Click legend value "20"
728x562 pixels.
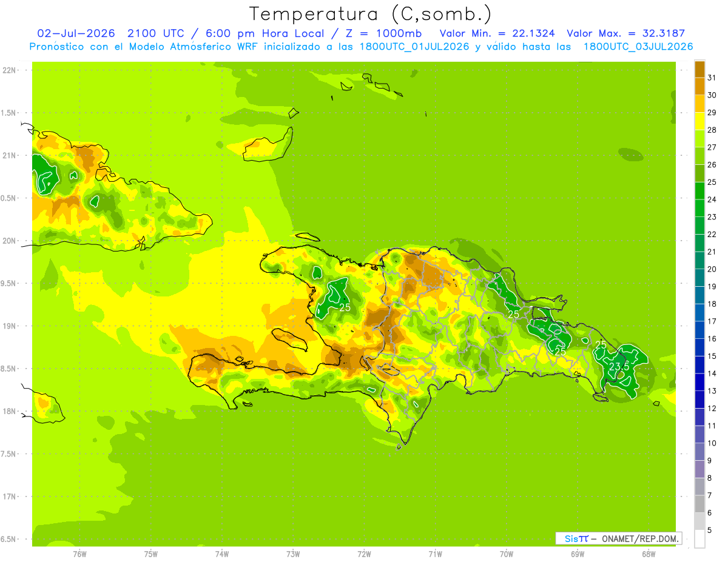[712, 269]
